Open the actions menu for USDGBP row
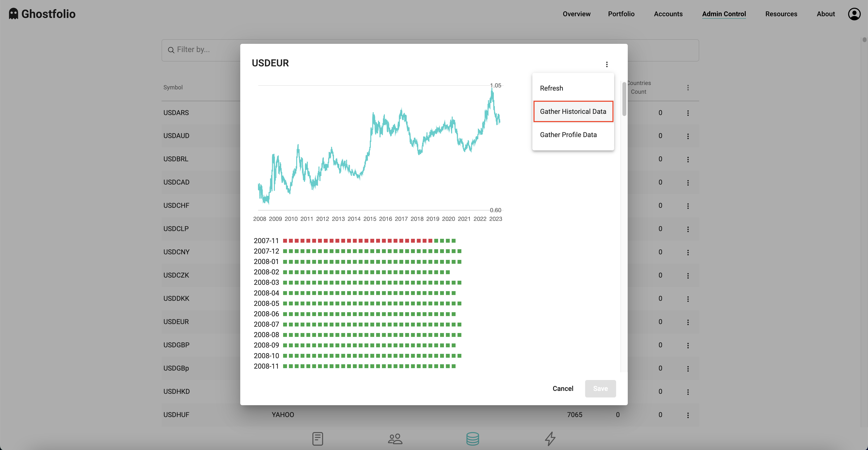The height and width of the screenshot is (450, 868). pos(688,345)
